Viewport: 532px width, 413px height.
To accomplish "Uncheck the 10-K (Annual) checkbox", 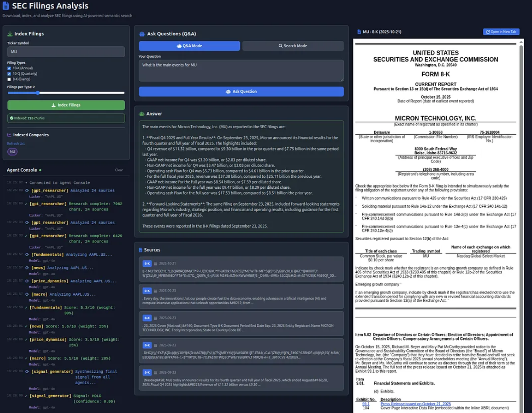I will click(x=9, y=68).
